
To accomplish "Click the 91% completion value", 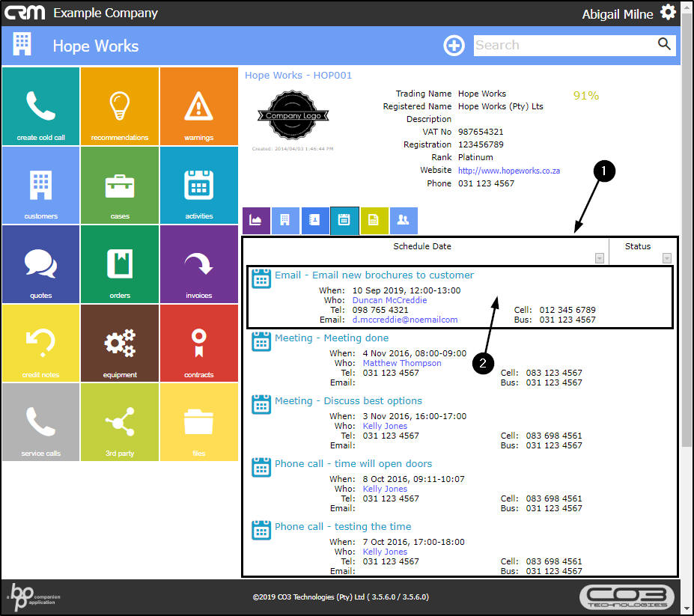I will (x=586, y=96).
